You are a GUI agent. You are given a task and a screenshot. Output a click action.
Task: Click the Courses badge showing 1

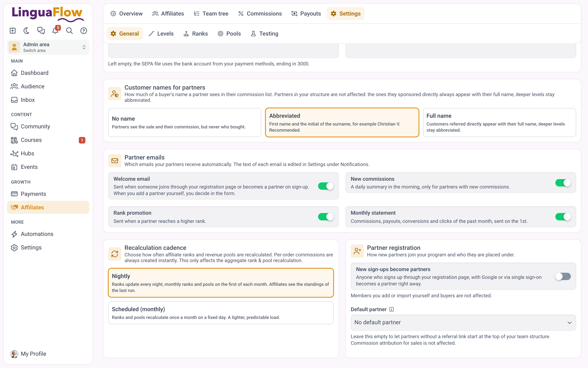click(x=82, y=140)
